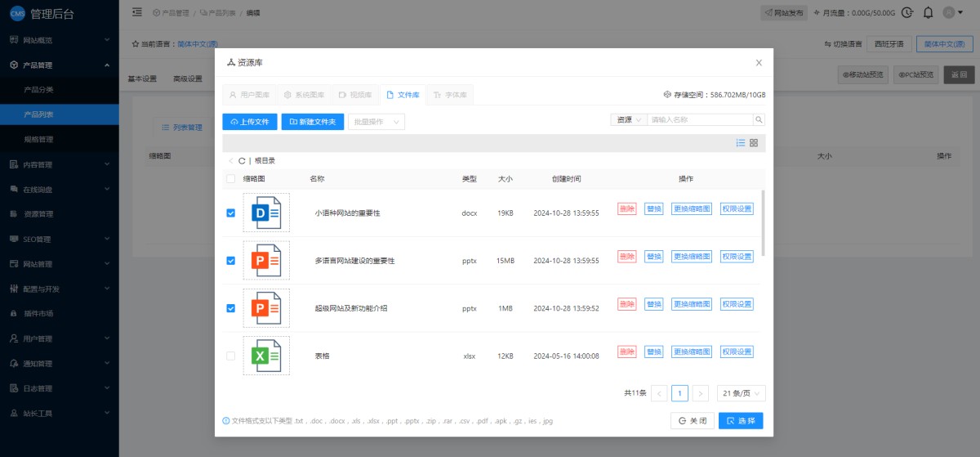Toggle the select-all header checkbox
The width and height of the screenshot is (980, 457).
point(230,178)
